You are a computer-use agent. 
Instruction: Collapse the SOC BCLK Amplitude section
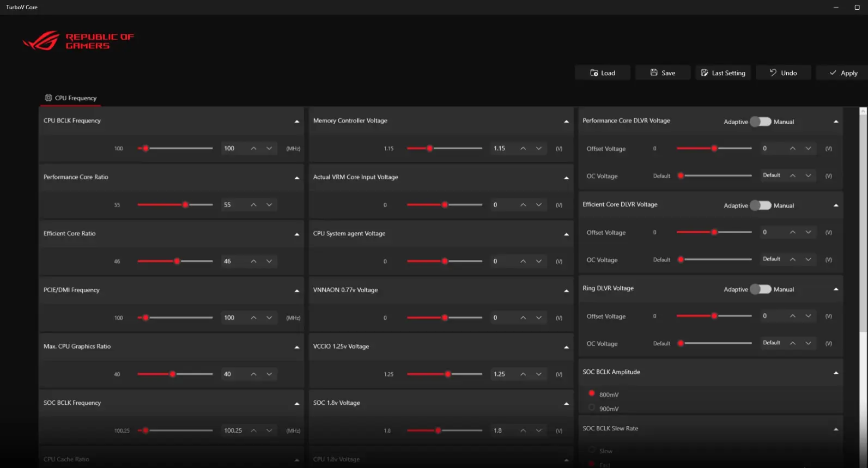click(x=836, y=373)
